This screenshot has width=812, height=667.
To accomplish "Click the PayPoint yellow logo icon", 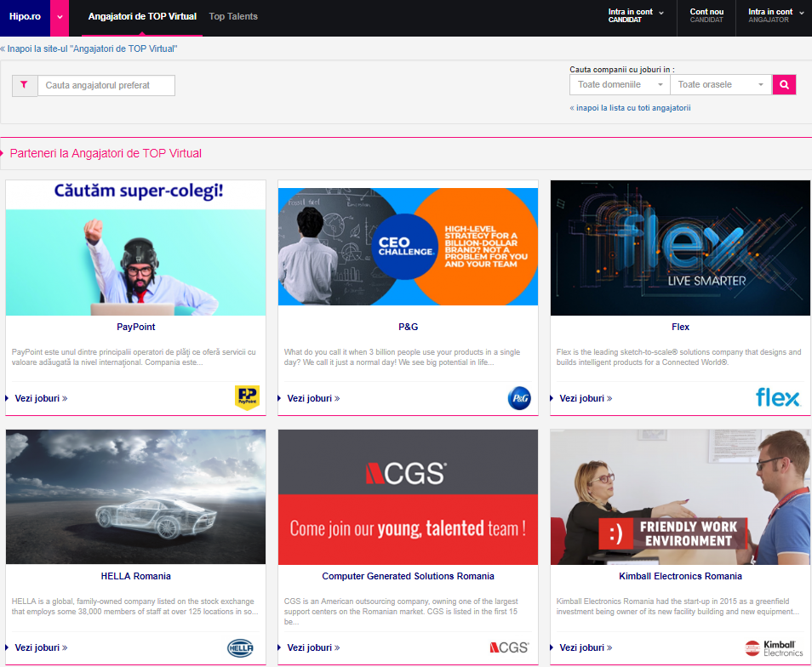I will coord(247,397).
